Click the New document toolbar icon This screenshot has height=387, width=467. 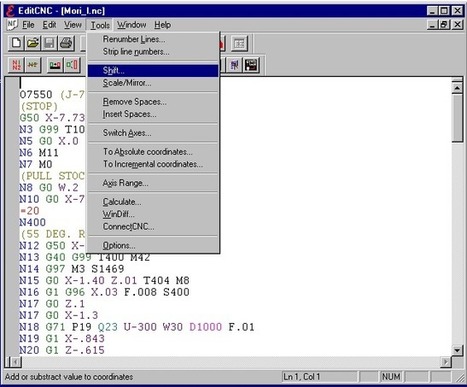16,43
